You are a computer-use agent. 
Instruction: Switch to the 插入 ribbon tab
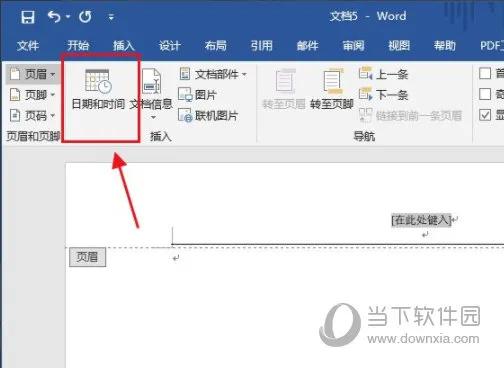point(124,45)
